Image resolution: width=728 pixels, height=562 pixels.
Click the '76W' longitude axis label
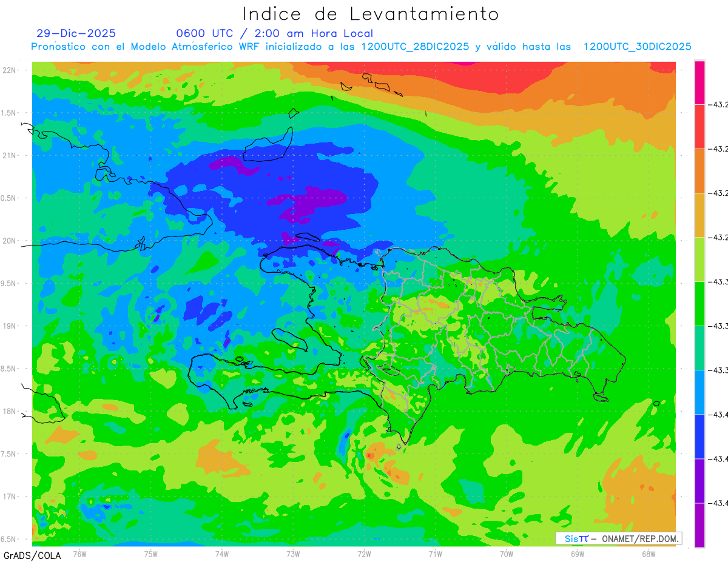click(x=79, y=554)
